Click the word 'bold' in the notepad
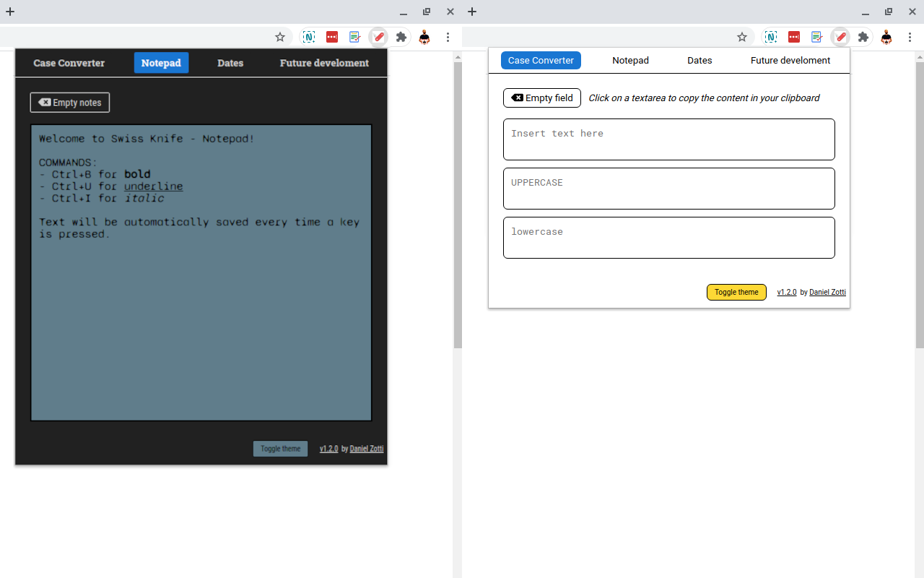The width and height of the screenshot is (924, 578). [x=137, y=174]
